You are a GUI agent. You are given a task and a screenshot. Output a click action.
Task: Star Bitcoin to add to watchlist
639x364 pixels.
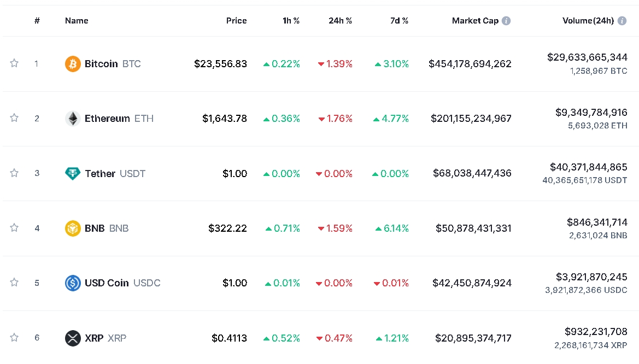[14, 63]
